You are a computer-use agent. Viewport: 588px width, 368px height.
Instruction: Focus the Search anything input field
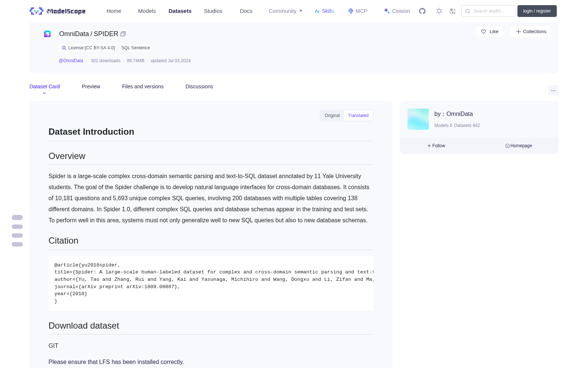[x=489, y=11]
